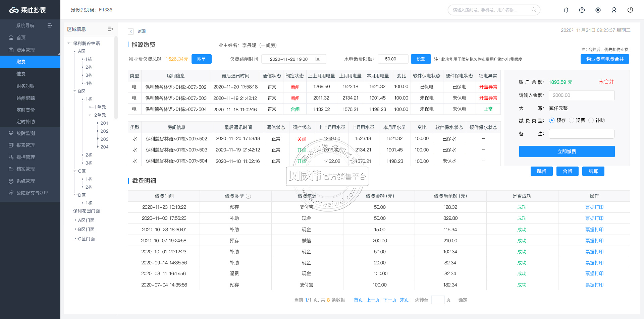This screenshot has height=319, width=644.
Task: Collapse the 2单元 tree node
Action: coord(90,115)
